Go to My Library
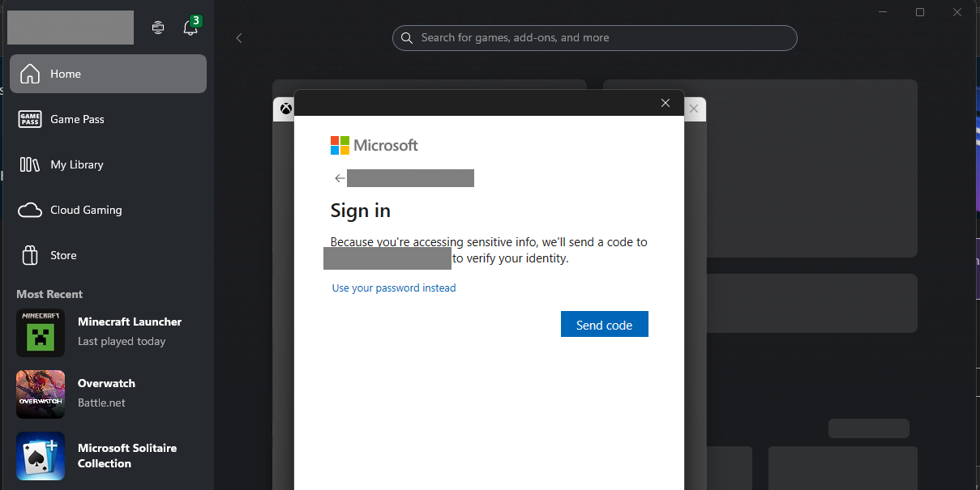 (108, 164)
